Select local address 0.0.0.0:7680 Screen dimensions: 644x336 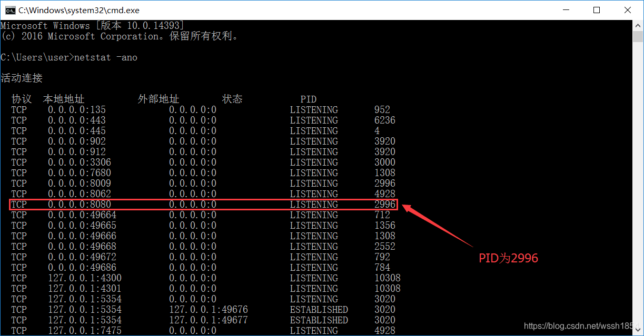point(80,173)
